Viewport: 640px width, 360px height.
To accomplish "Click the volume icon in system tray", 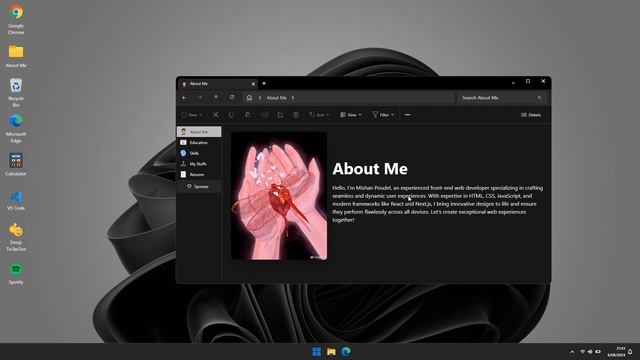I will (590, 352).
